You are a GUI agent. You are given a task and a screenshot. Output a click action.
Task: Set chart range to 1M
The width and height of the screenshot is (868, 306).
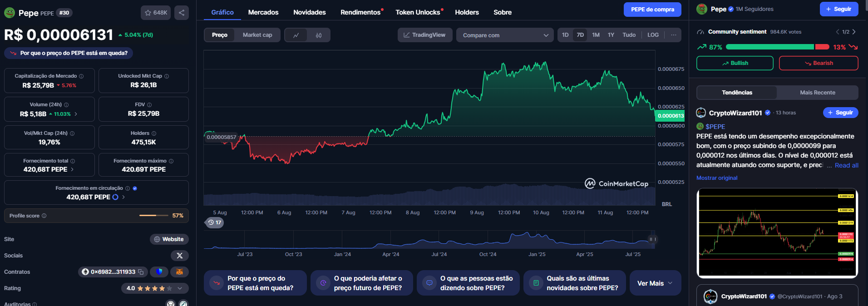[596, 35]
